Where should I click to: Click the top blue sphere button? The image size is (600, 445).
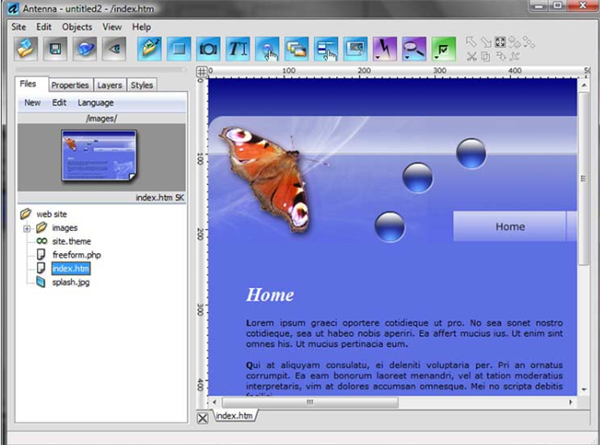(x=471, y=153)
